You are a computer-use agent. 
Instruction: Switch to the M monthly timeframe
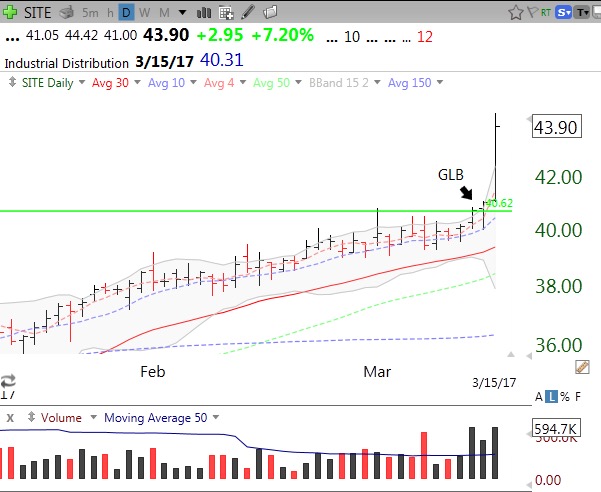(164, 13)
